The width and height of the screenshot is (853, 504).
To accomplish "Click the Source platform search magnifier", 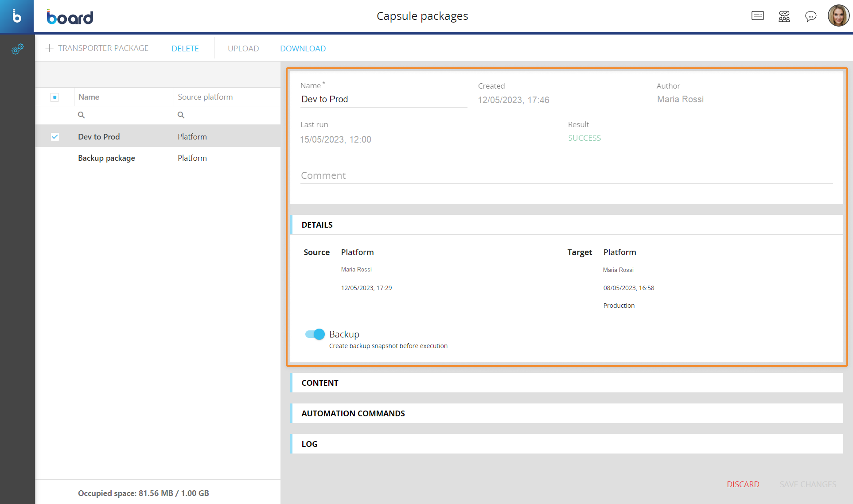I will (181, 115).
